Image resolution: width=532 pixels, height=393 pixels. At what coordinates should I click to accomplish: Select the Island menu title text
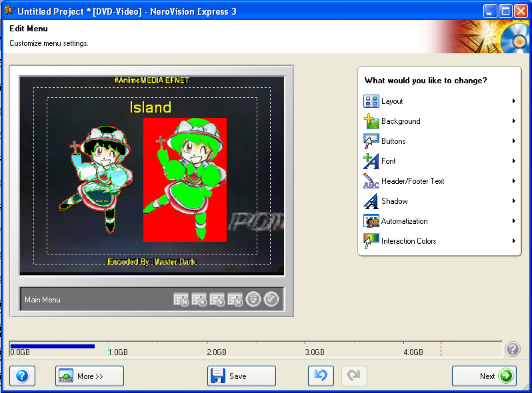(150, 107)
